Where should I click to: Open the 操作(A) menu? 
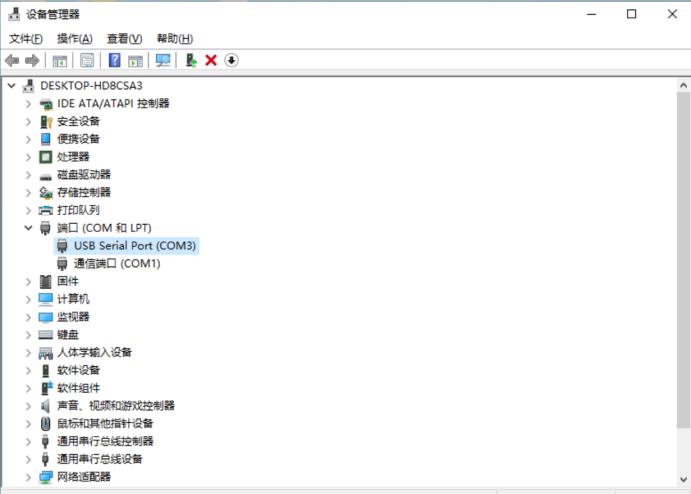pos(75,39)
